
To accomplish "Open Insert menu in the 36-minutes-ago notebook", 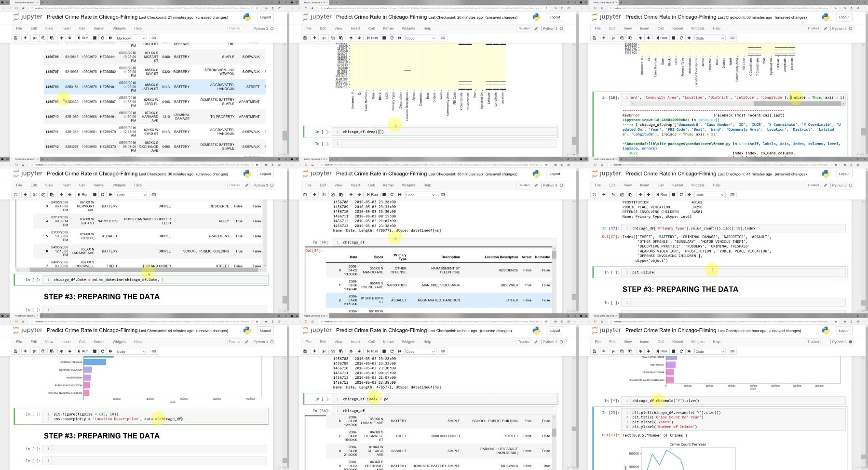I will (x=66, y=185).
